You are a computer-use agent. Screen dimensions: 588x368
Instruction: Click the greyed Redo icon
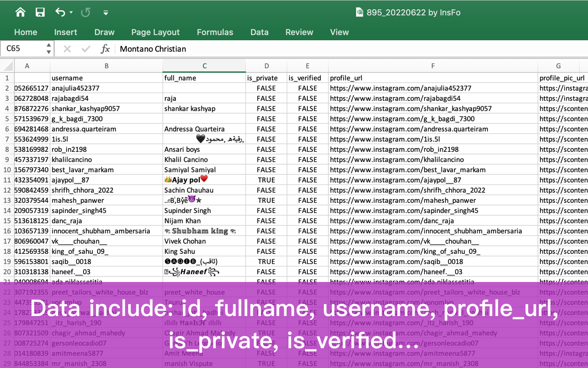click(x=86, y=12)
